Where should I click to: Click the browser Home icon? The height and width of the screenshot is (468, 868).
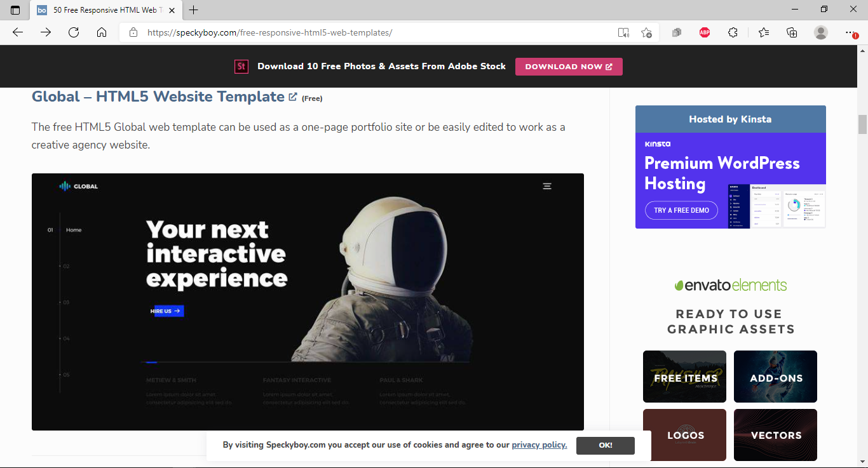tap(102, 32)
